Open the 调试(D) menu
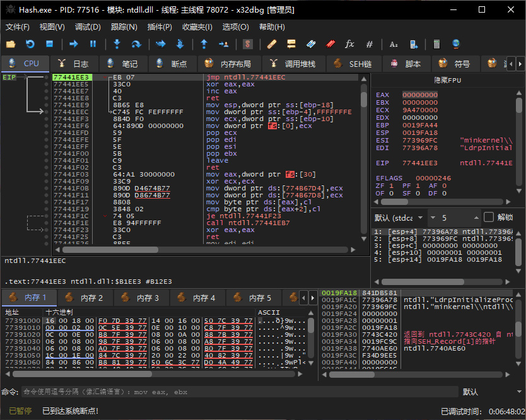 tap(88, 27)
